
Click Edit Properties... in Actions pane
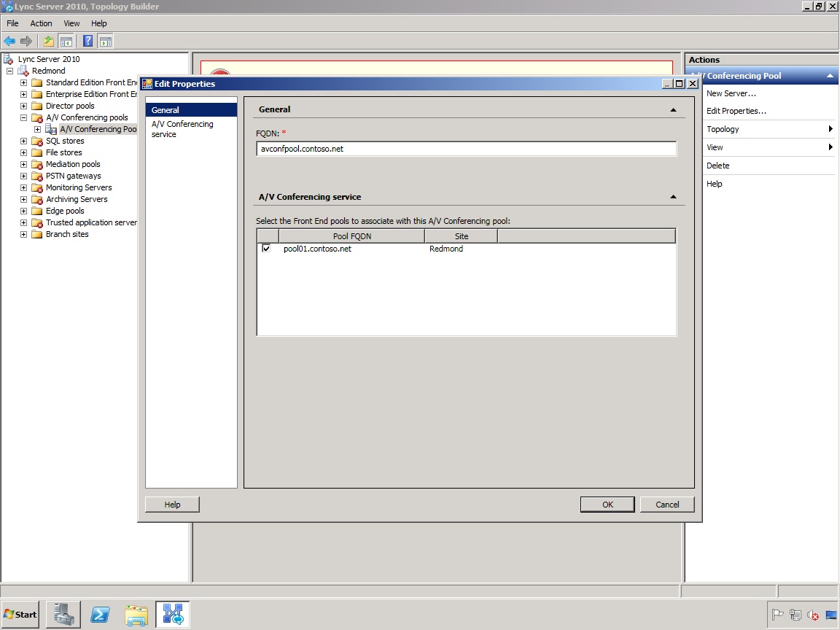point(736,111)
